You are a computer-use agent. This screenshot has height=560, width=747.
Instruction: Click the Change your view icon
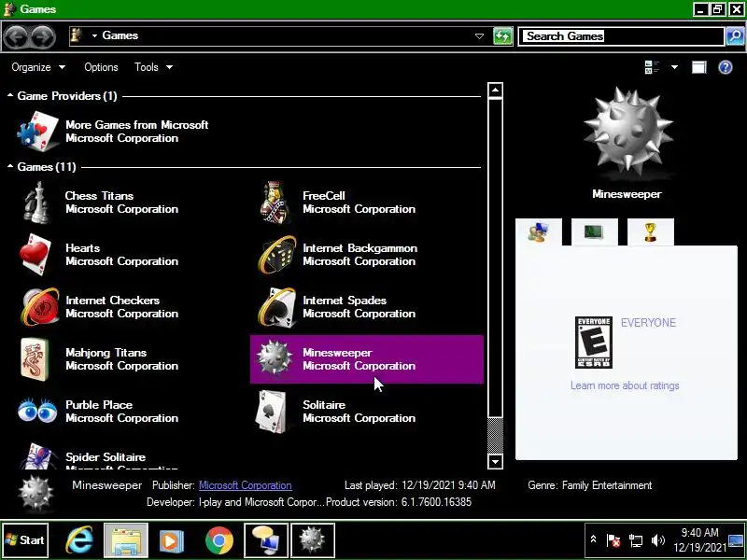[652, 67]
